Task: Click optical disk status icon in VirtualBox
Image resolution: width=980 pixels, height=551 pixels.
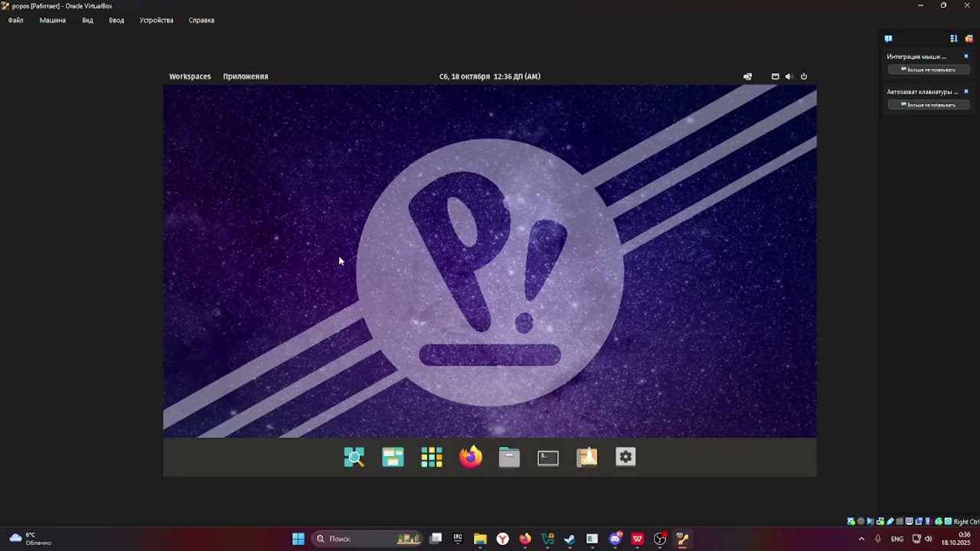Action: [x=861, y=521]
